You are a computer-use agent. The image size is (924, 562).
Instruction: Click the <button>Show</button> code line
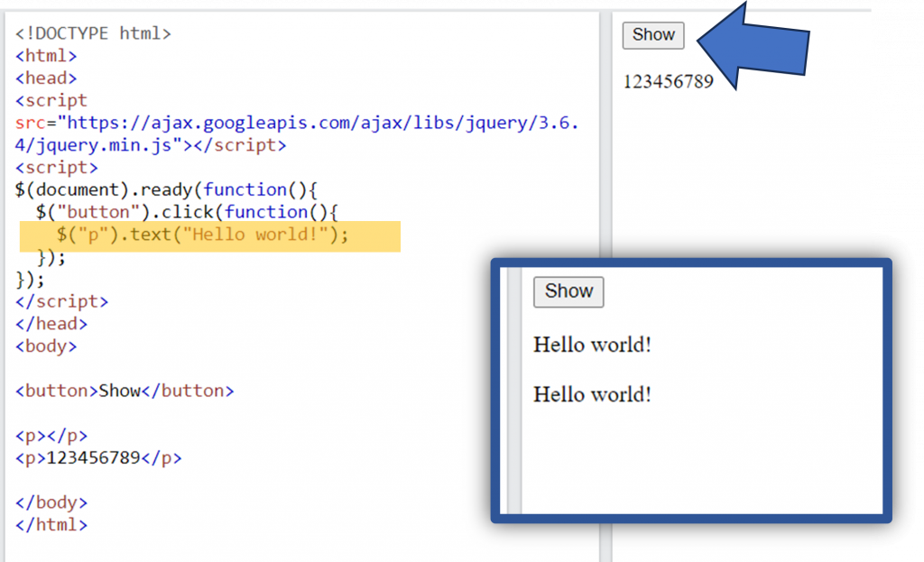(125, 392)
